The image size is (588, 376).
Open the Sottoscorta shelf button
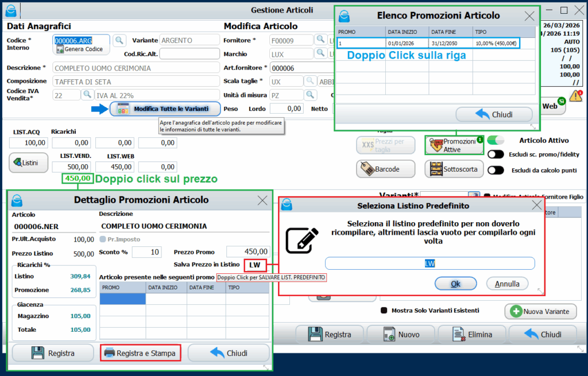(x=454, y=169)
